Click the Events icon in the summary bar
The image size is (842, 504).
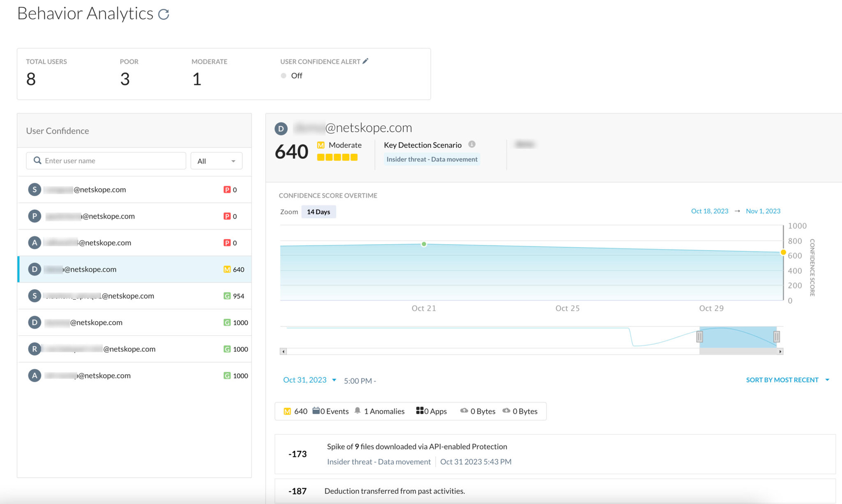317,410
